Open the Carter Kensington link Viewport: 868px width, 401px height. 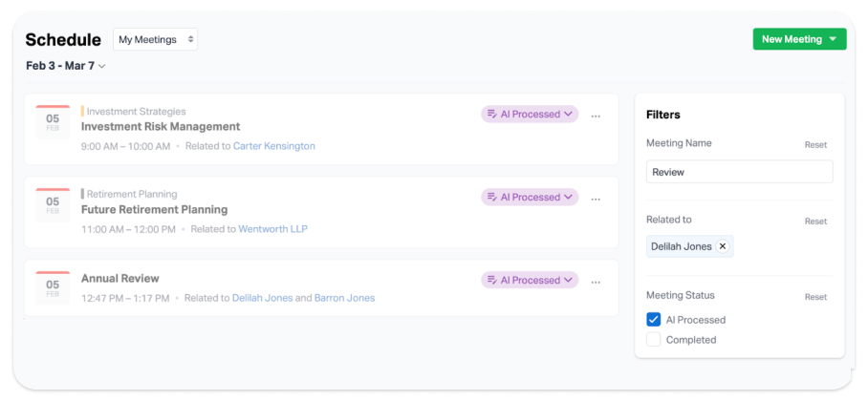(x=273, y=146)
